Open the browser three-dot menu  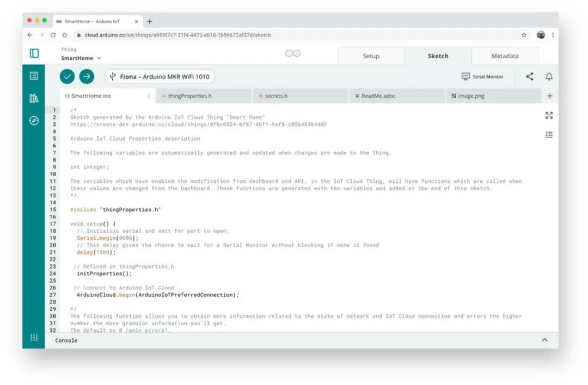(x=553, y=35)
